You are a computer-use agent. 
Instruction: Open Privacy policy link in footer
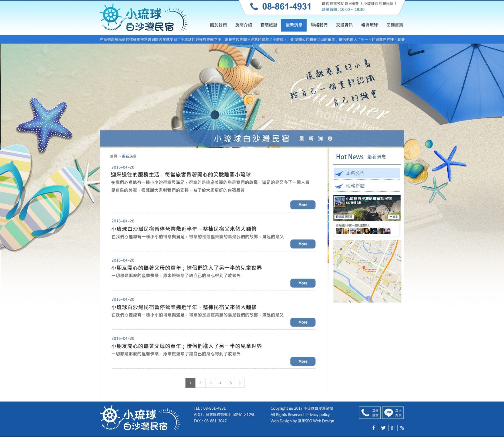[318, 415]
